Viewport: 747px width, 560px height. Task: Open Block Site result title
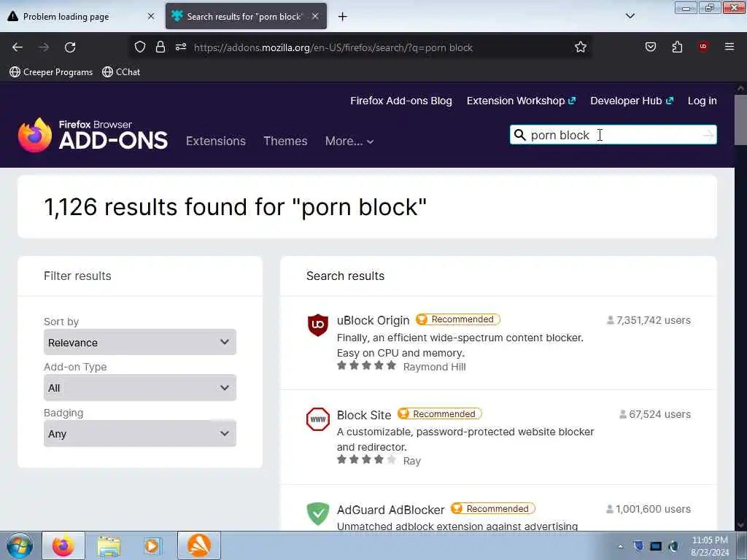tap(364, 415)
